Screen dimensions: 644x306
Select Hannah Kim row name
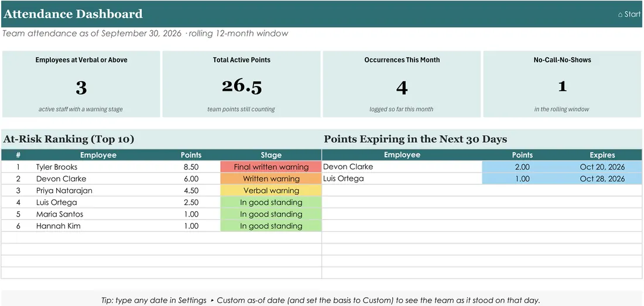[x=59, y=226]
